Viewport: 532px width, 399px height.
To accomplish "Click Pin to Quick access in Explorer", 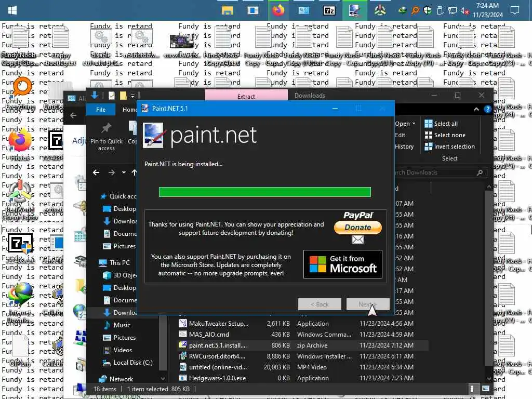I will (x=106, y=137).
